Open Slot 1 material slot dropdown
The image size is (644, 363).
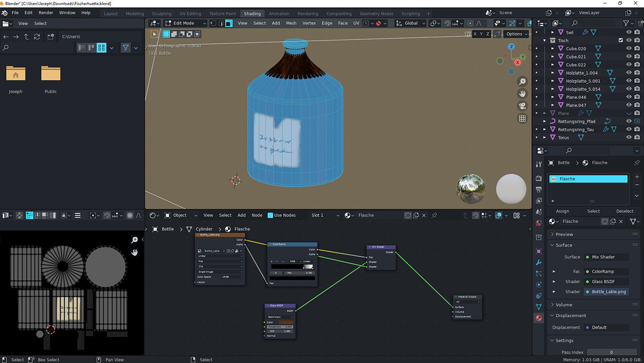(325, 215)
